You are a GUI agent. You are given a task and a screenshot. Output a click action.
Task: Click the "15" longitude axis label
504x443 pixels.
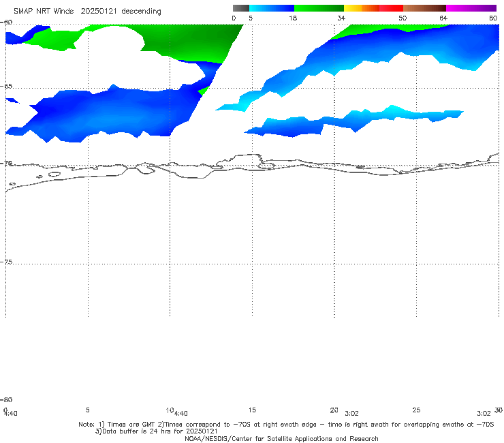point(252,410)
